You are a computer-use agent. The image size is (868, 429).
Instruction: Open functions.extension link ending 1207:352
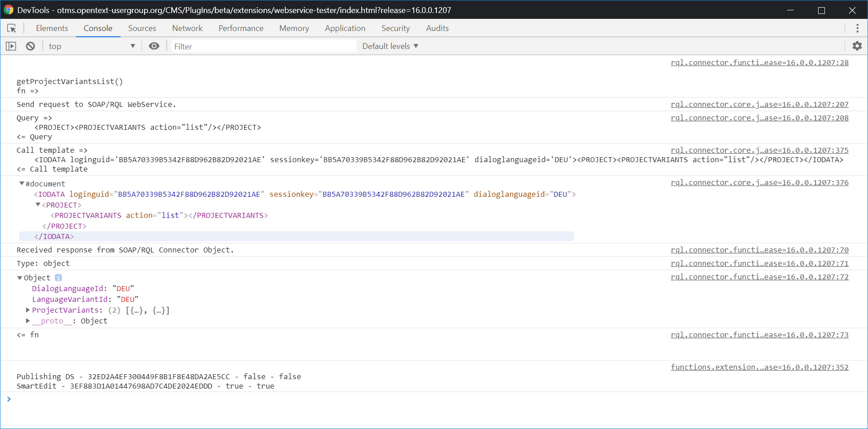click(760, 367)
